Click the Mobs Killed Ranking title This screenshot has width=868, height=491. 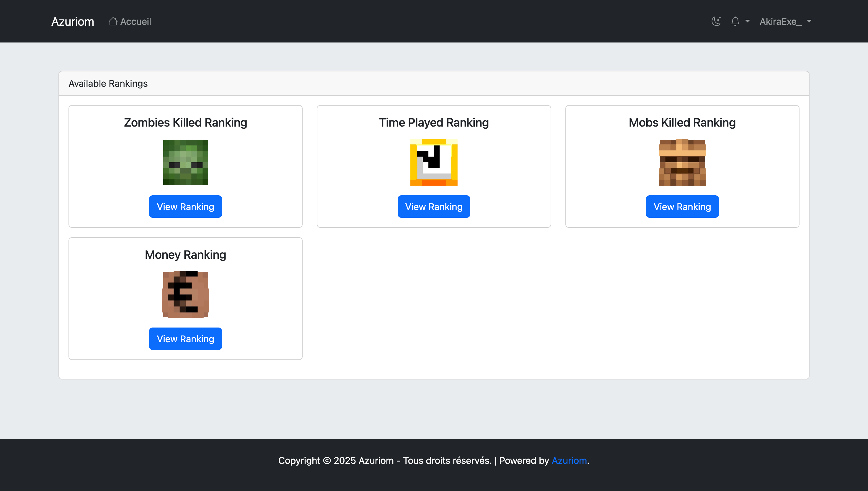pyautogui.click(x=682, y=122)
